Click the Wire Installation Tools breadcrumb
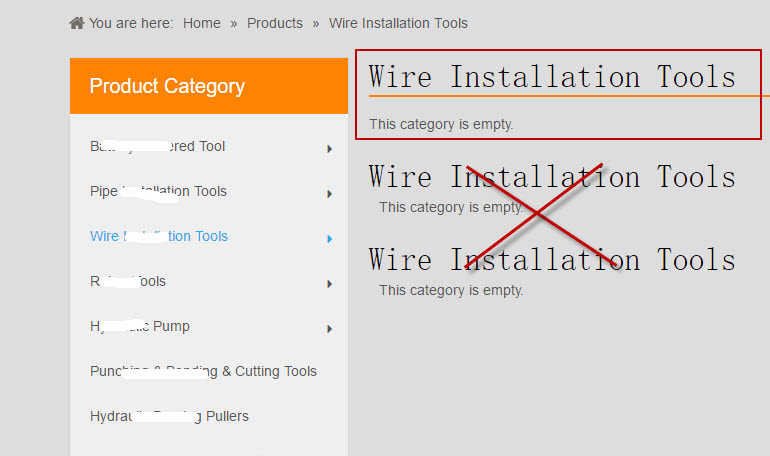 tap(398, 23)
